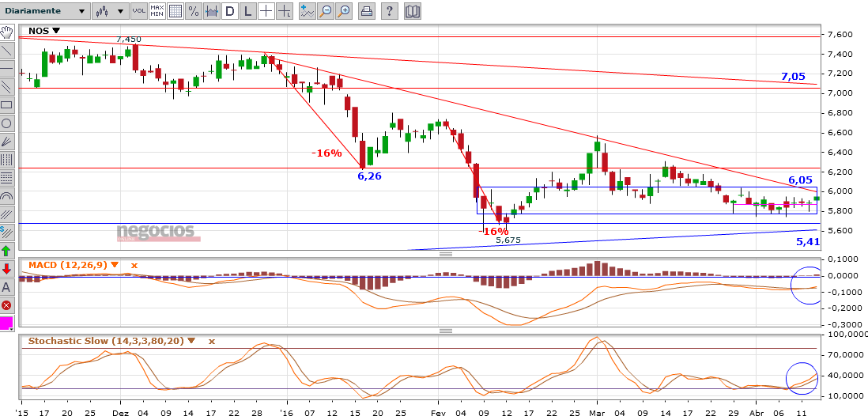Zoom out of the chart
Image resolution: width=868 pixels, height=416 pixels.
click(326, 10)
